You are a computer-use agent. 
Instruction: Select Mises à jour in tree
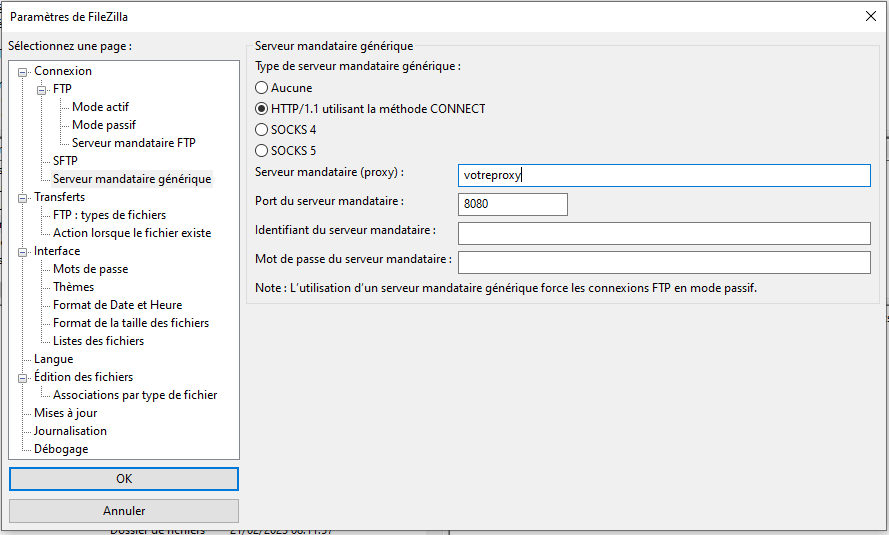point(65,413)
